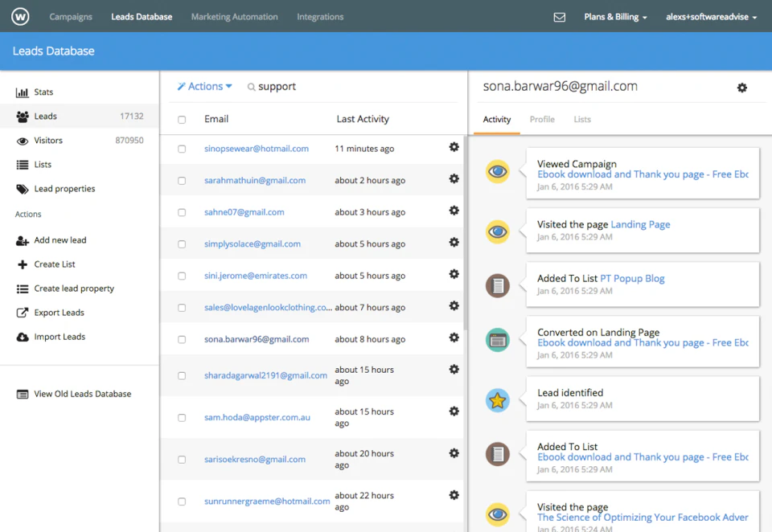The width and height of the screenshot is (772, 532).
Task: Click the Wishpond logo icon
Action: click(x=20, y=15)
